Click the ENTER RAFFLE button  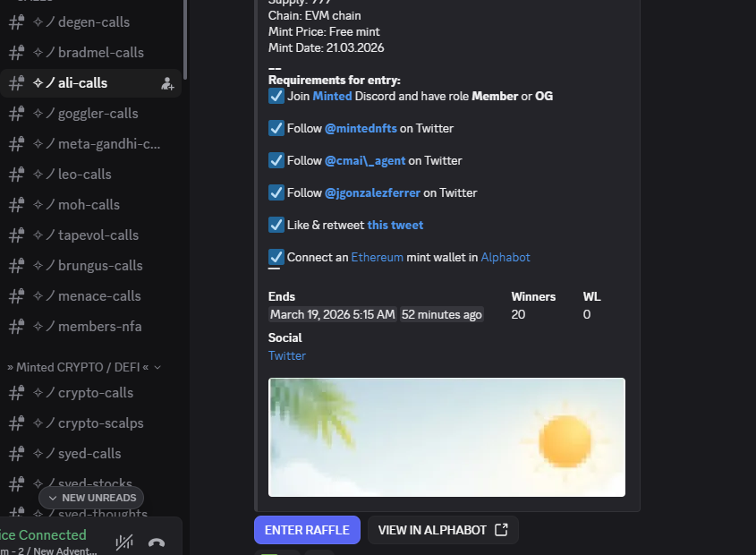click(307, 530)
